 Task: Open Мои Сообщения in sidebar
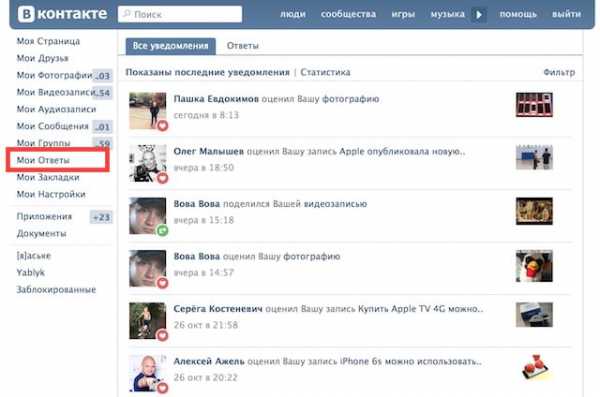point(52,126)
